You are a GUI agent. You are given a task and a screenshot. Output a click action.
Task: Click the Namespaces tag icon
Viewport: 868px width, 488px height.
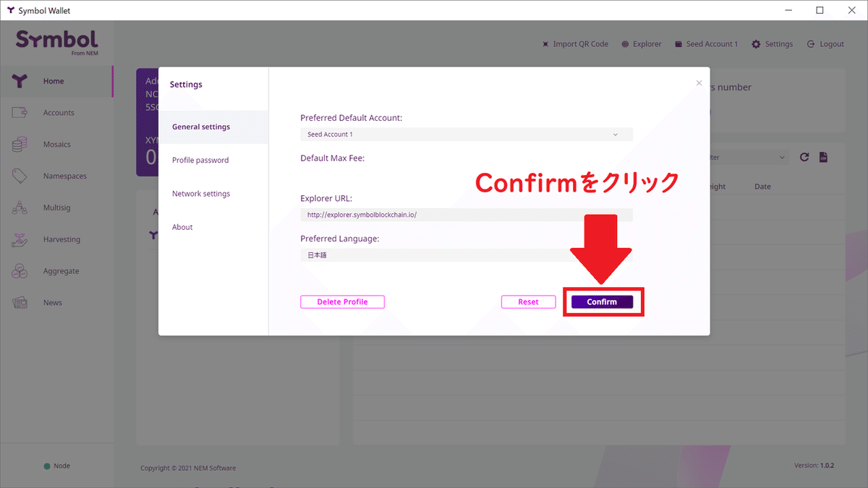tap(20, 176)
